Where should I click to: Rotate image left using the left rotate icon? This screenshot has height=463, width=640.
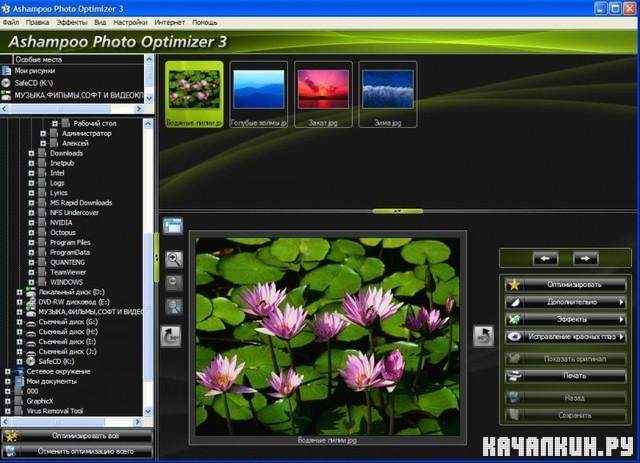click(171, 336)
